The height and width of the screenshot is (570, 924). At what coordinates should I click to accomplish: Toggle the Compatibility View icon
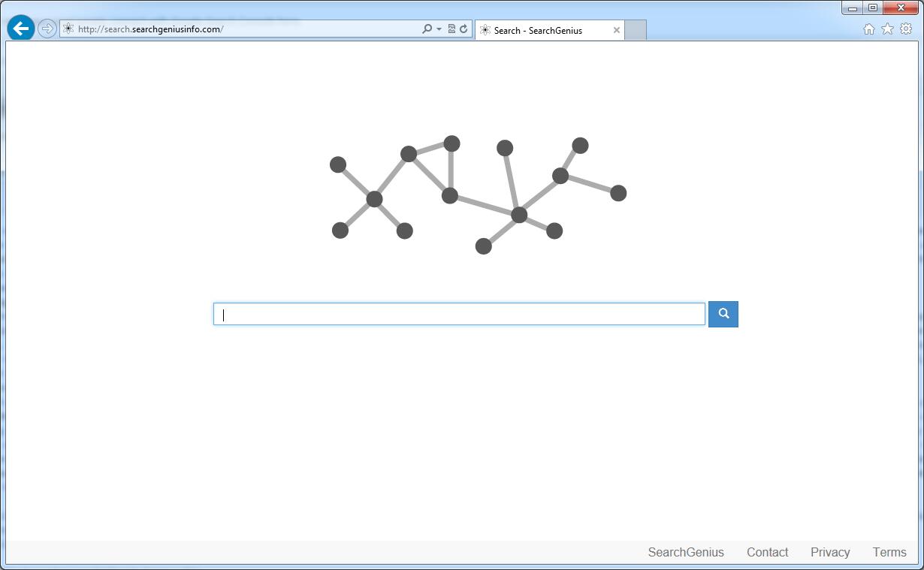tap(451, 29)
